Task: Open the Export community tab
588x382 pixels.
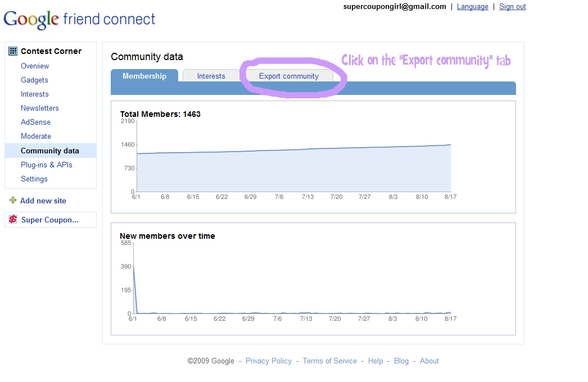Action: point(289,76)
